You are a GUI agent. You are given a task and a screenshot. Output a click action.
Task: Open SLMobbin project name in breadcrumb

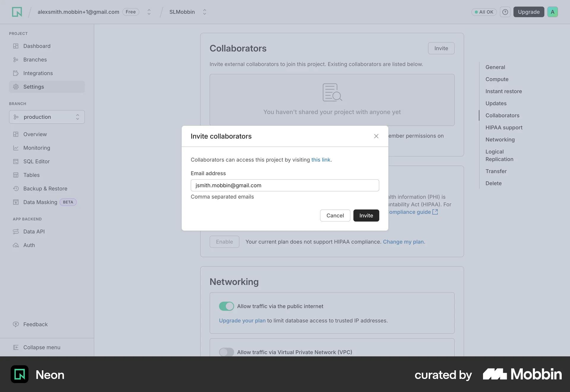[x=182, y=12]
